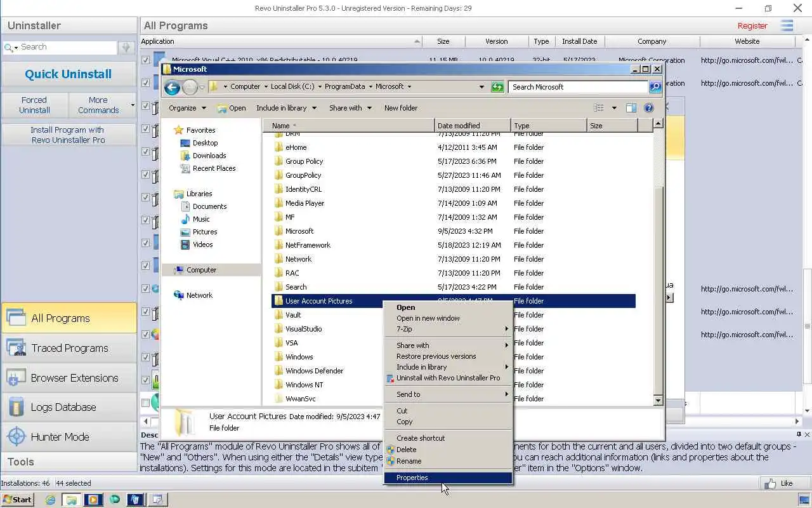The width and height of the screenshot is (812, 508).
Task: Click the Windows Explorer taskbar icon
Action: click(x=72, y=500)
